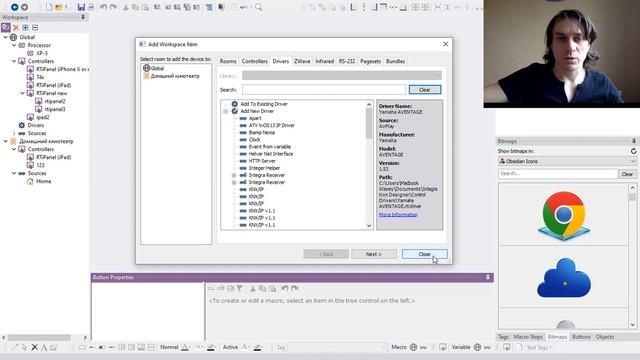The image size is (640, 360).
Task: Select Global room in the dialog room list
Action: coord(154,68)
